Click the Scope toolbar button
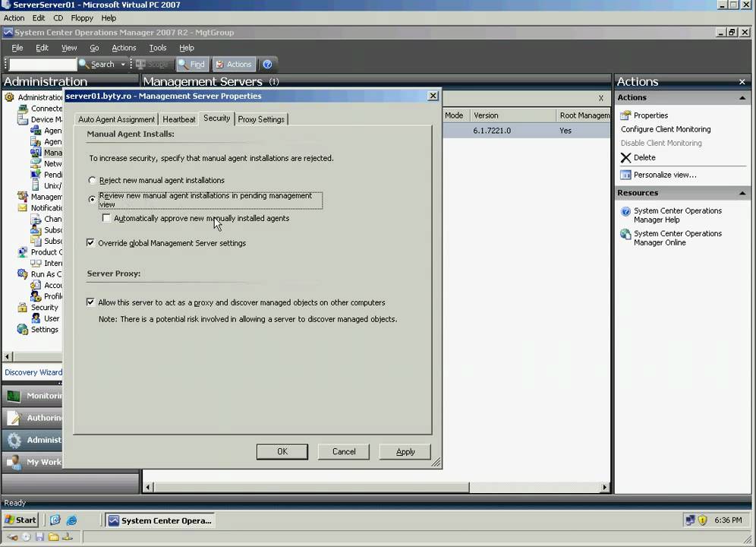This screenshot has height=547, width=756. (x=152, y=65)
